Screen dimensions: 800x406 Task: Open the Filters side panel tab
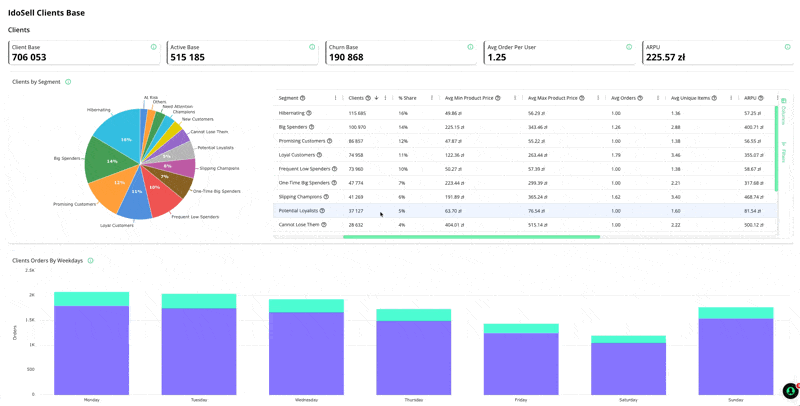coord(784,153)
